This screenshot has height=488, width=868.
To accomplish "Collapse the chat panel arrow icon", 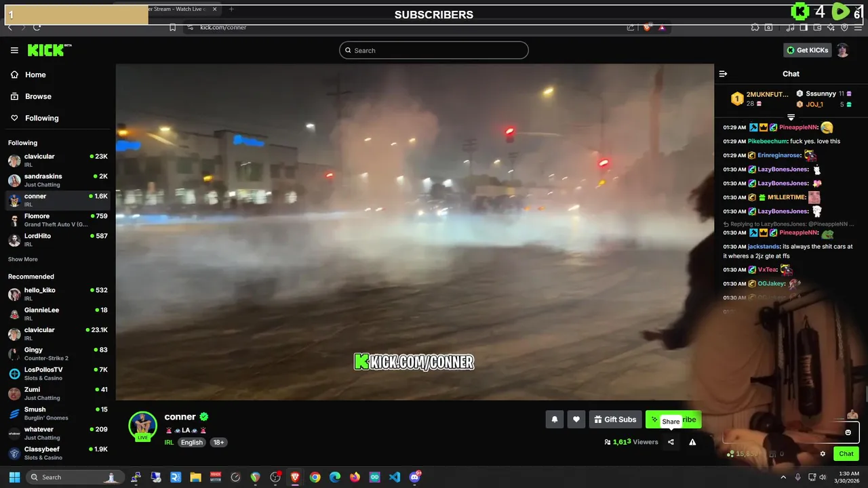I will pyautogui.click(x=723, y=74).
